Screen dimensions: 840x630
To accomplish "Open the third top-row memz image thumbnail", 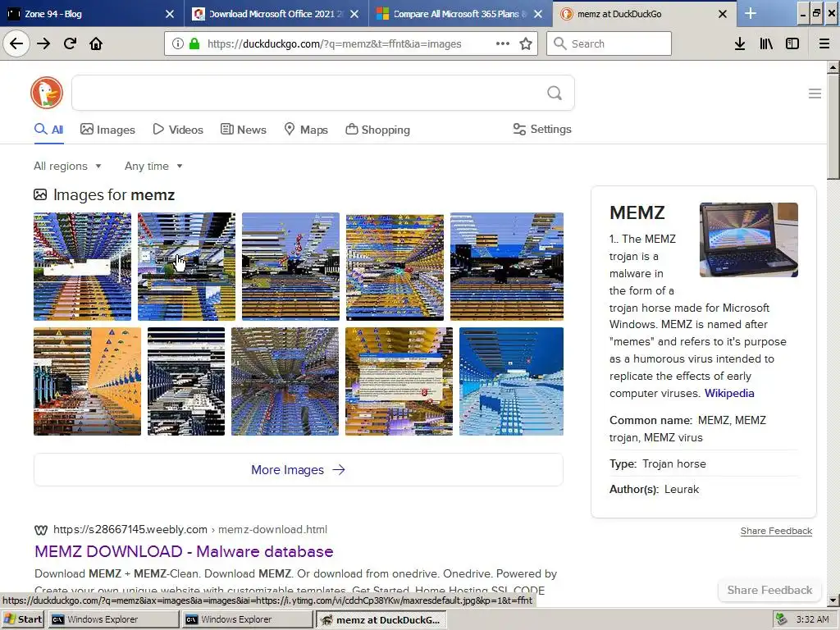I will [290, 267].
